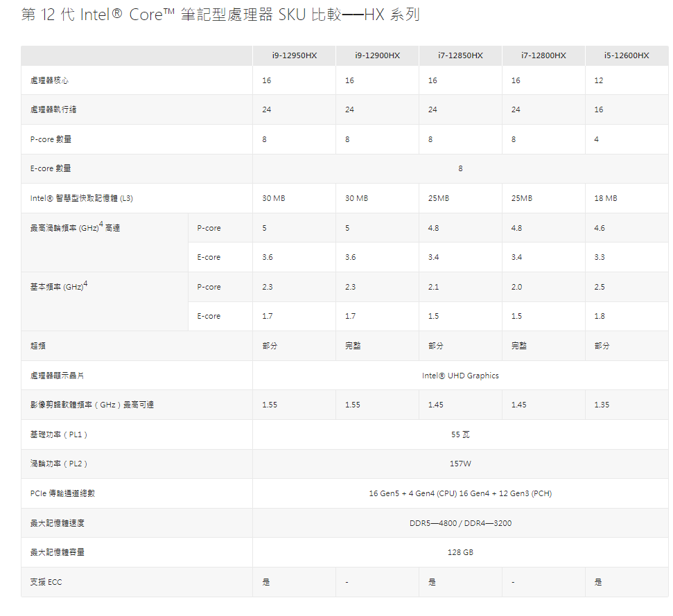This screenshot has width=673, height=616.
Task: Click i5-12600HX P-core count value 4
Action: (x=596, y=139)
